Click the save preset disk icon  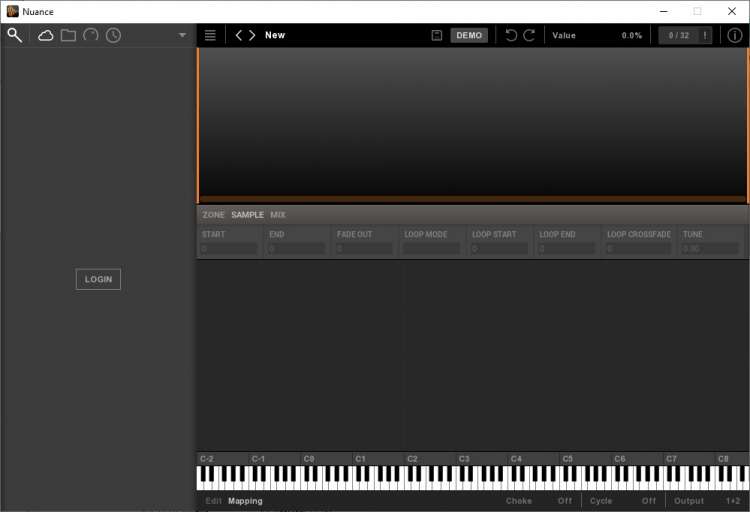tap(437, 35)
